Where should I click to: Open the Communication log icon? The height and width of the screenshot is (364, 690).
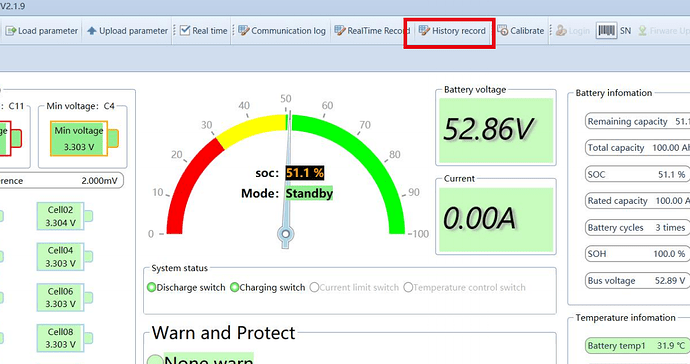[243, 30]
